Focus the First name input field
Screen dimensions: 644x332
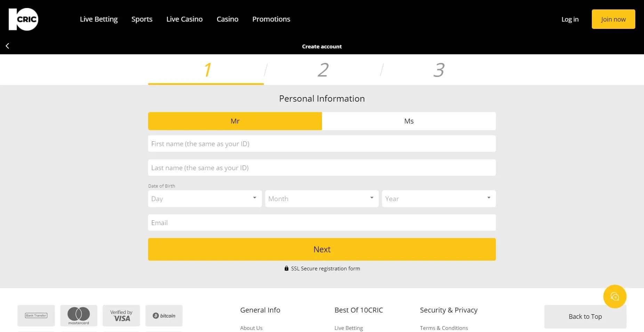pos(322,144)
